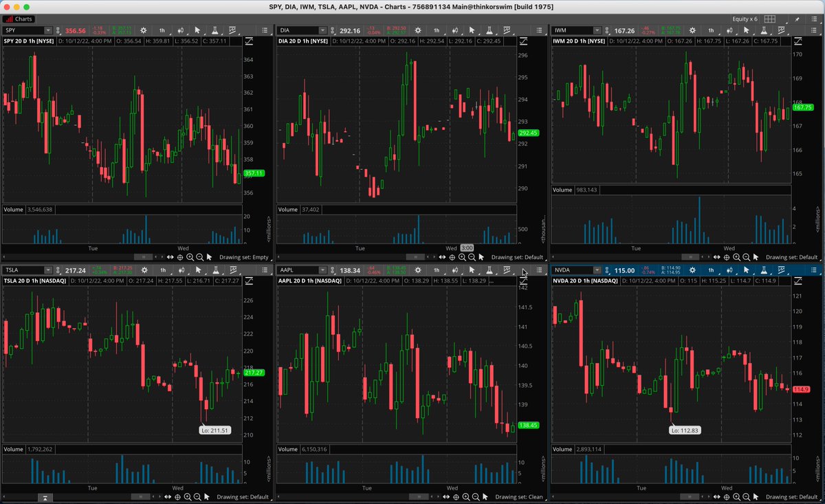Open candlestick chart style menu for AAPL
This screenshot has height=504, width=825.
[454, 270]
